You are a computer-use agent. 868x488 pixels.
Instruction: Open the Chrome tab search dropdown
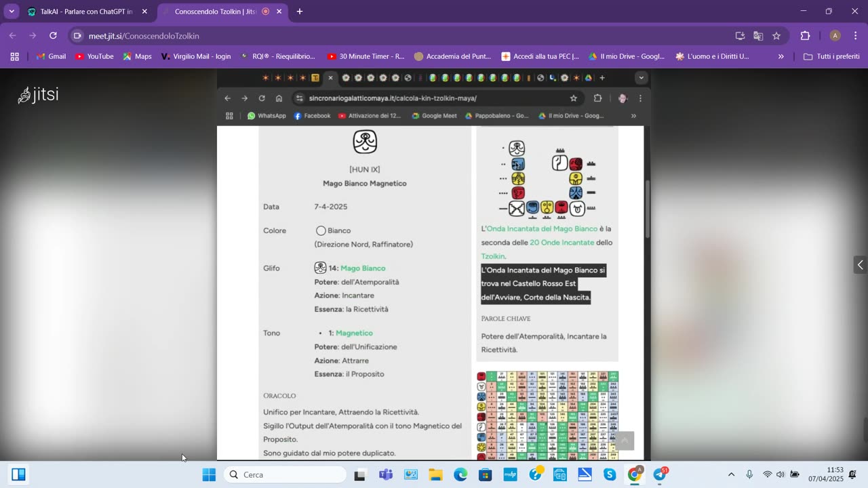(x=12, y=12)
